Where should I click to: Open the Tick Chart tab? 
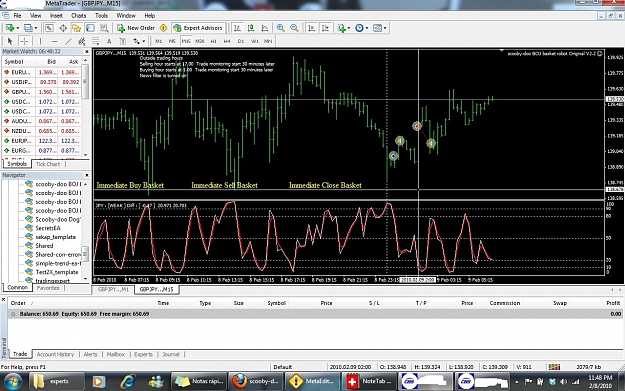(x=48, y=164)
